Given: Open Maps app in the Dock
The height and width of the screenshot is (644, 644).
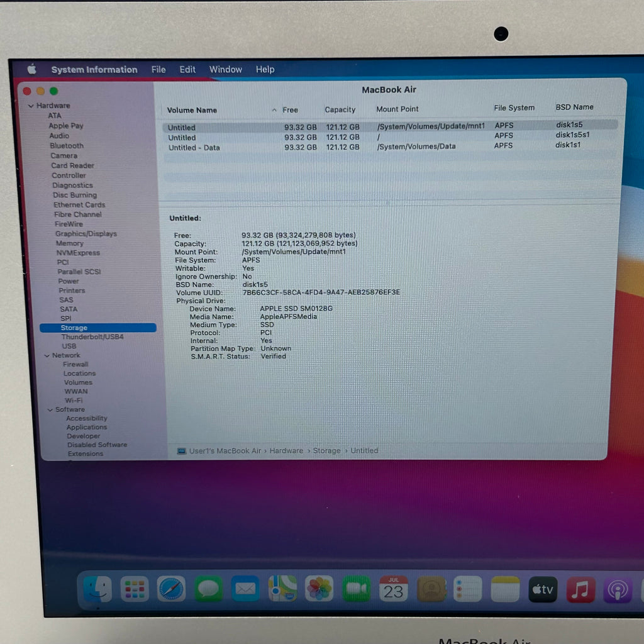Looking at the screenshot, I should coord(282,589).
